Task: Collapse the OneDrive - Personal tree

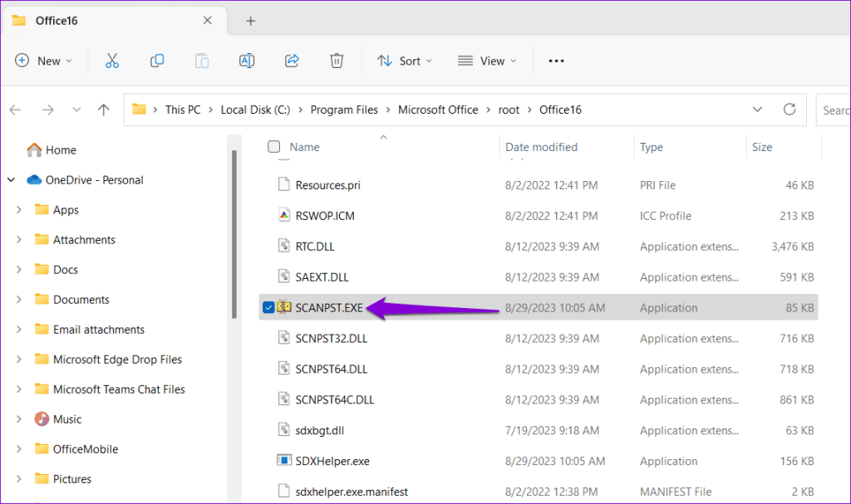Action: (11, 179)
